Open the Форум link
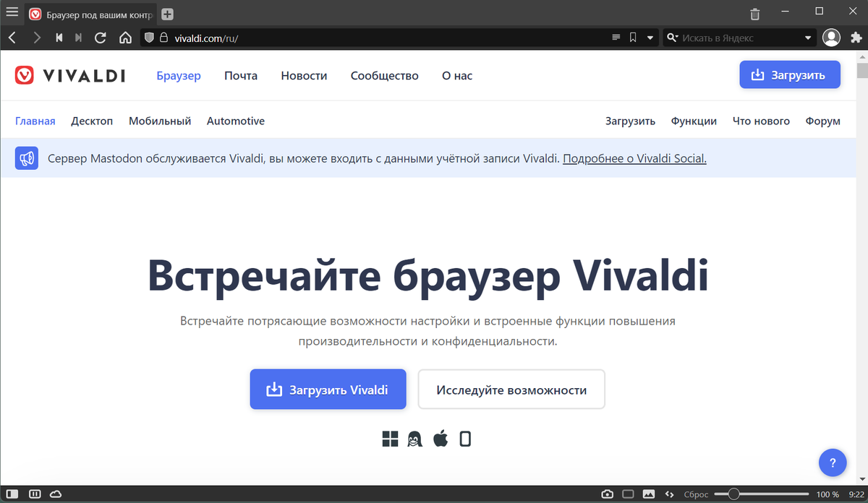Image resolution: width=868 pixels, height=503 pixels. pyautogui.click(x=823, y=121)
